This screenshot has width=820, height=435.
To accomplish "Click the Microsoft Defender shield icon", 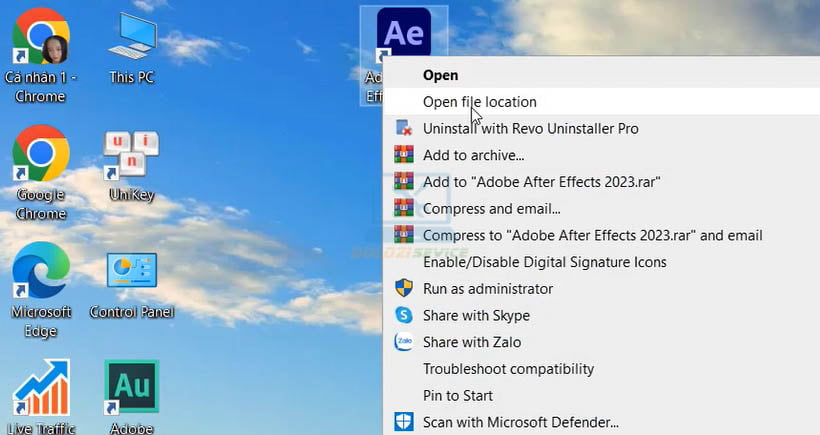I will coord(404,421).
